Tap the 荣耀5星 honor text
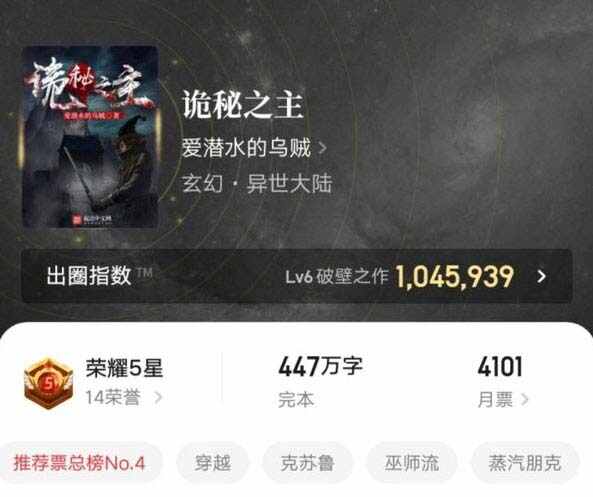 (x=124, y=368)
